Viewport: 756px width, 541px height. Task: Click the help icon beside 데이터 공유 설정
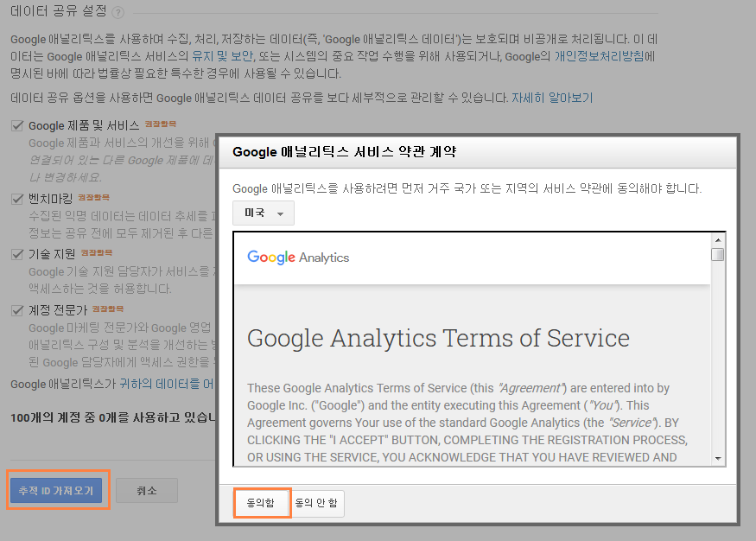118,13
